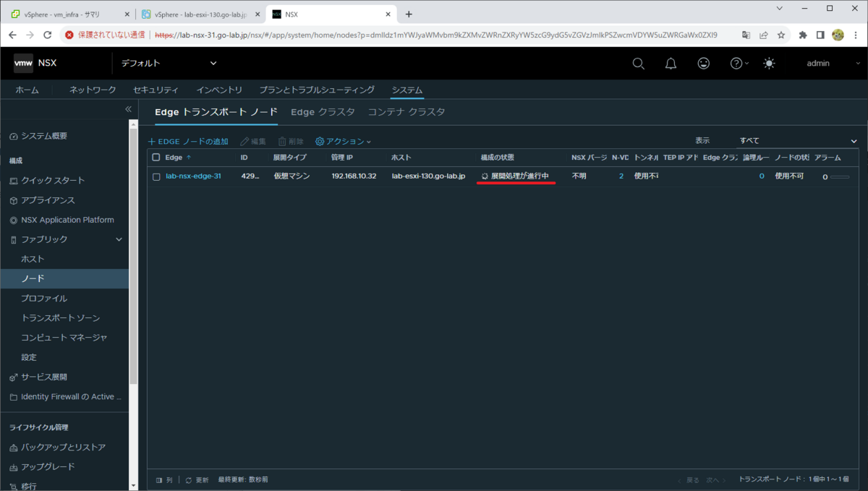Open プロファイル in the sidebar

coord(44,298)
